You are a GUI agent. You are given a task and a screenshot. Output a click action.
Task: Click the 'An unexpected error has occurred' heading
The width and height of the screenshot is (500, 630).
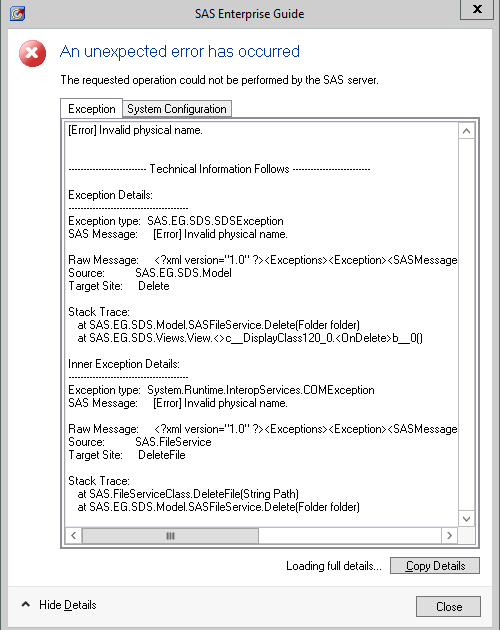click(x=180, y=51)
